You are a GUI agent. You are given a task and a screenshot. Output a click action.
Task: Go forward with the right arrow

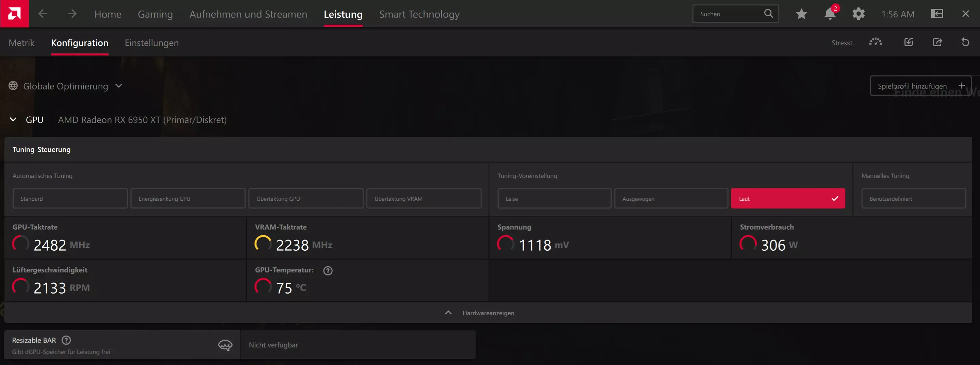coord(72,14)
